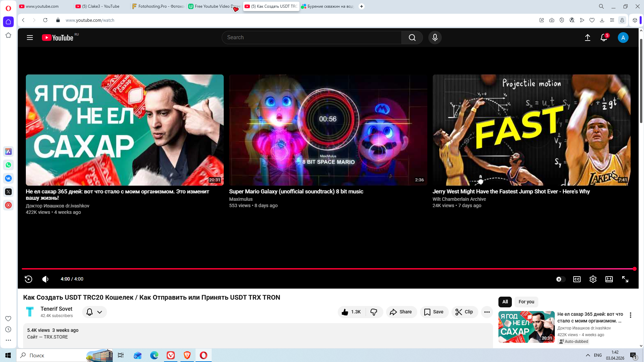
Task: Open the Tenerif Sovet channel link
Action: [56, 309]
